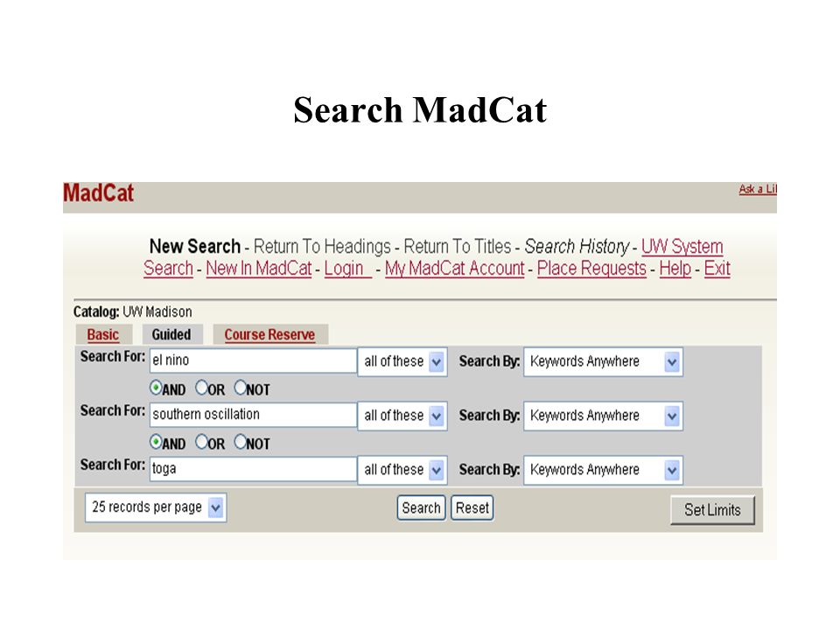The width and height of the screenshot is (840, 630).
Task: Select NOT radio under southern oscillation row
Action: tap(240, 442)
